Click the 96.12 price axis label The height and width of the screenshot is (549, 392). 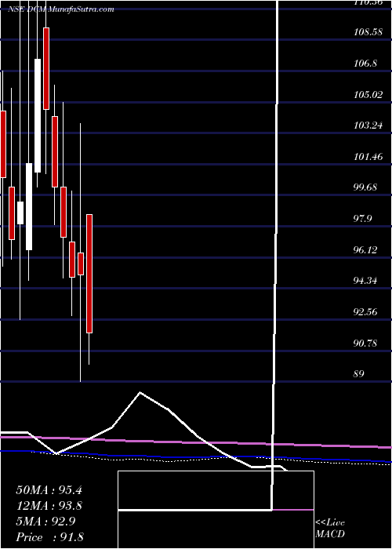coord(365,249)
